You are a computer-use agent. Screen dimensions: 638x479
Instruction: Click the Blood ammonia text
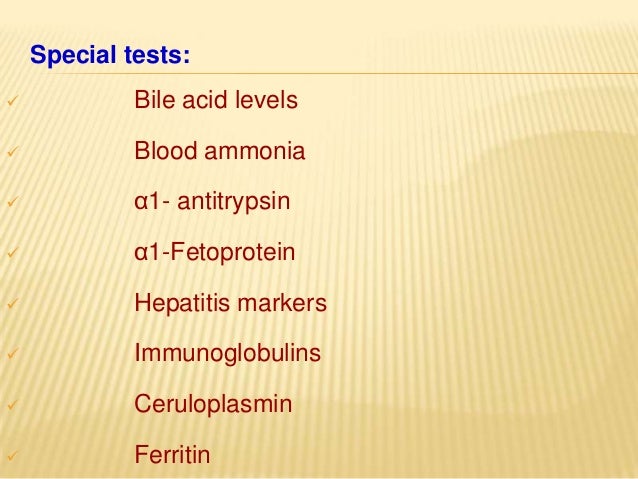(x=220, y=151)
